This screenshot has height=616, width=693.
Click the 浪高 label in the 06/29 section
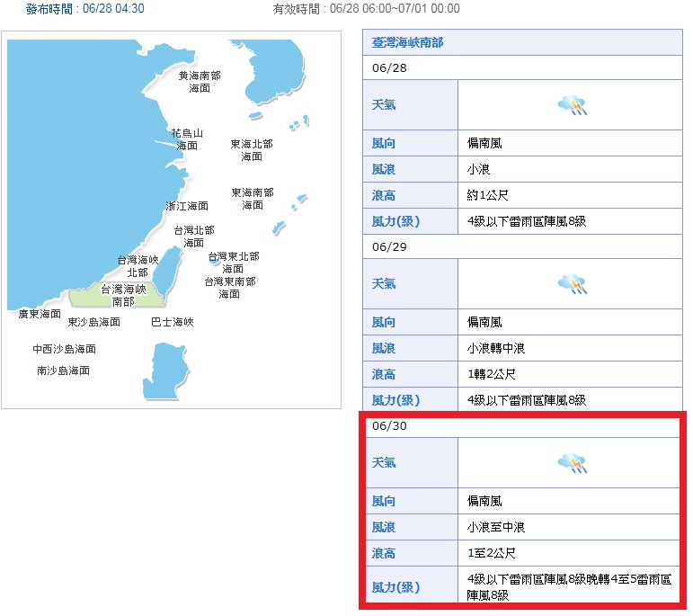click(x=384, y=374)
